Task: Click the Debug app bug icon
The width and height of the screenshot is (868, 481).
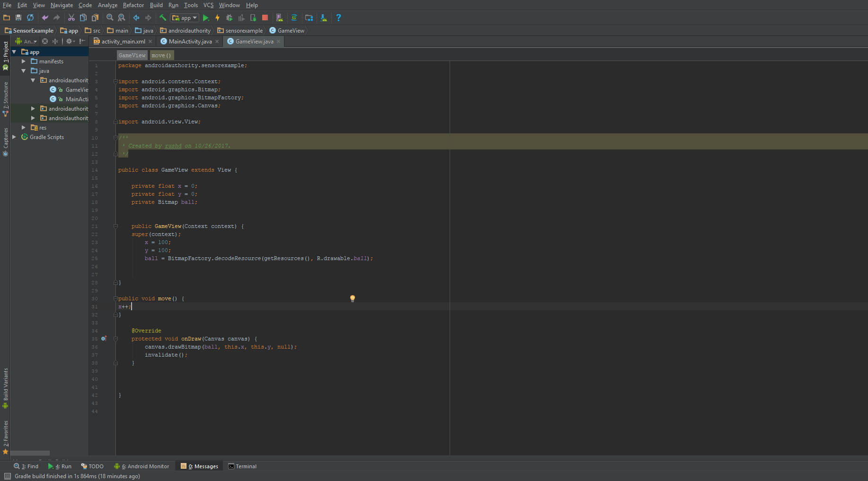Action: pos(229,18)
